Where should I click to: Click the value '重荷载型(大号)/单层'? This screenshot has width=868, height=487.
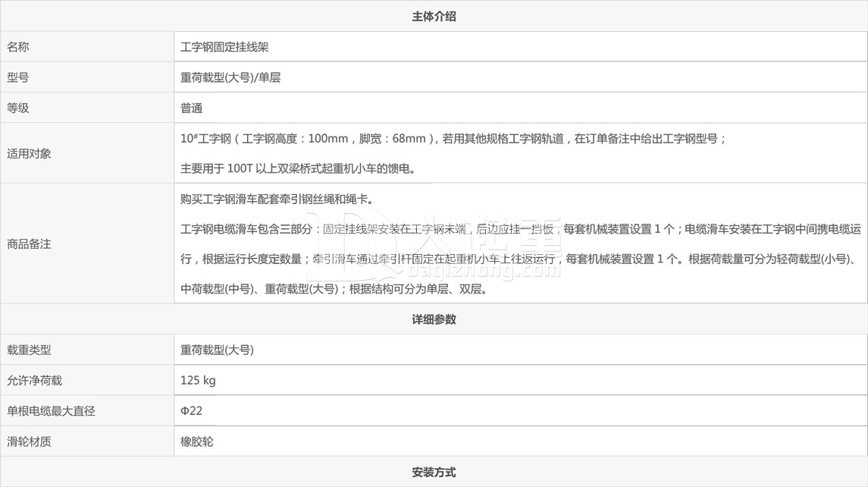point(230,77)
